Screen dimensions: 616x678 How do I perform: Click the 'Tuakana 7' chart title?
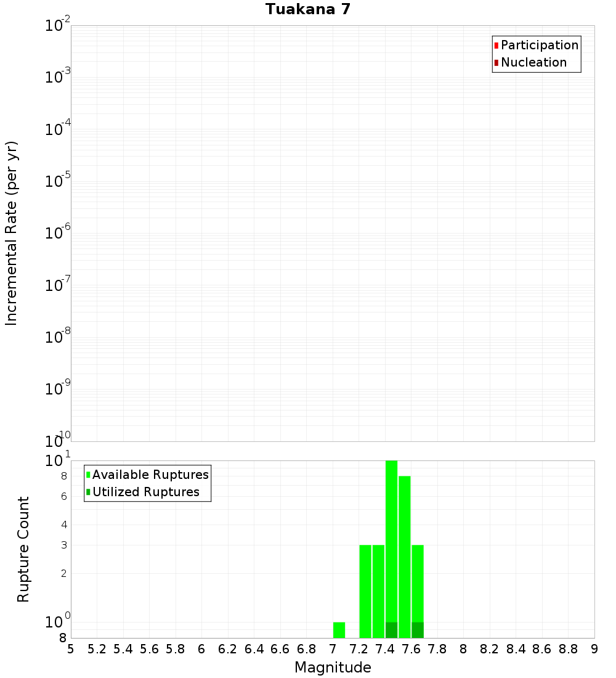(x=308, y=9)
